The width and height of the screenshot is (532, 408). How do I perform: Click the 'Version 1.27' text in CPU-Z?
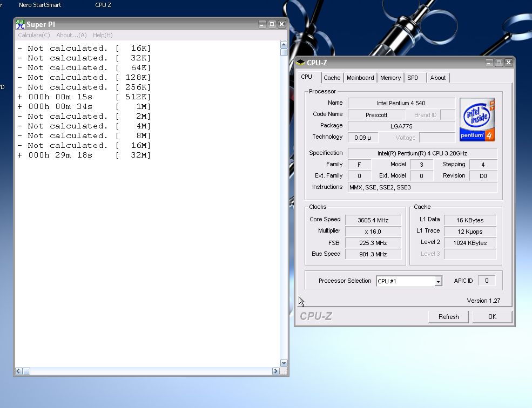[x=483, y=301]
